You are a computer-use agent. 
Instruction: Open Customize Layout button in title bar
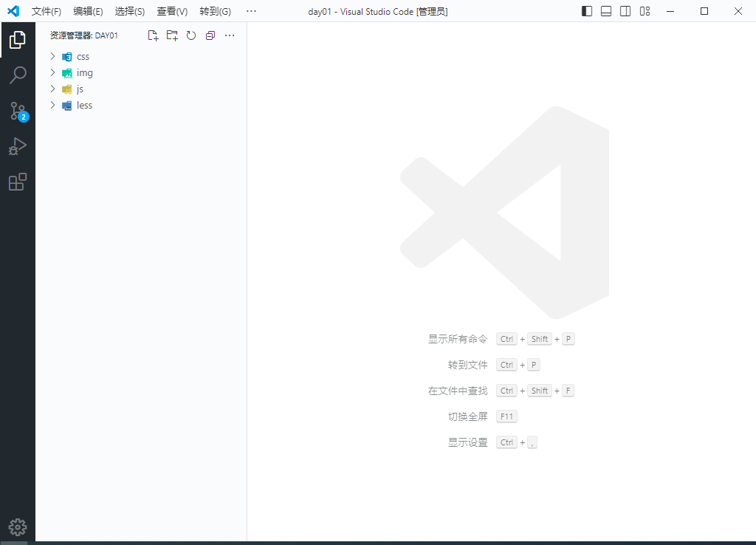pyautogui.click(x=645, y=11)
